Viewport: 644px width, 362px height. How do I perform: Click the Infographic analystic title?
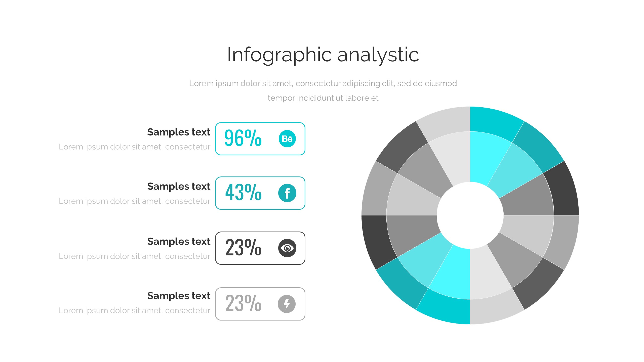click(x=323, y=55)
